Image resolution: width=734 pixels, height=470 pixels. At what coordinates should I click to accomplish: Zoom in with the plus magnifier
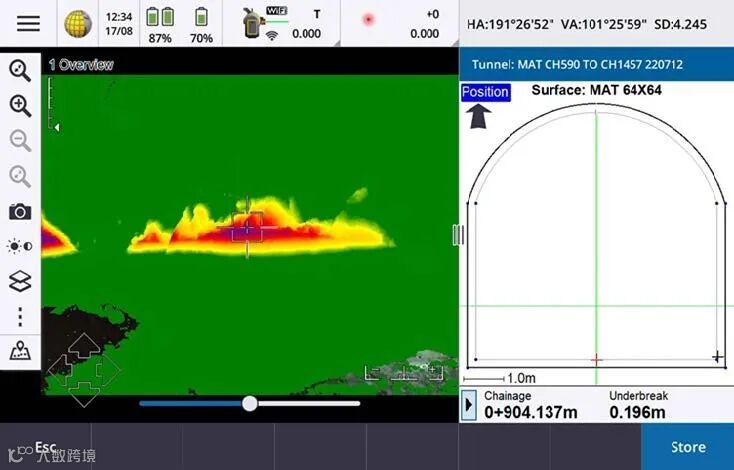(20, 106)
